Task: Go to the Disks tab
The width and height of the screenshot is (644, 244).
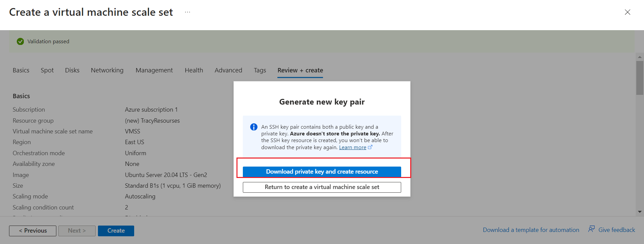Action: point(72,70)
